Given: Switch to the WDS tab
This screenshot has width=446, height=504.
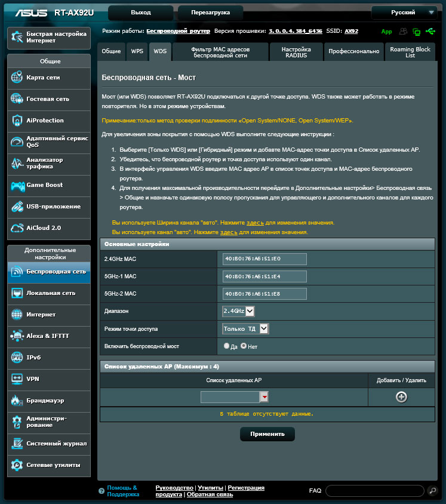Looking at the screenshot, I should (160, 51).
